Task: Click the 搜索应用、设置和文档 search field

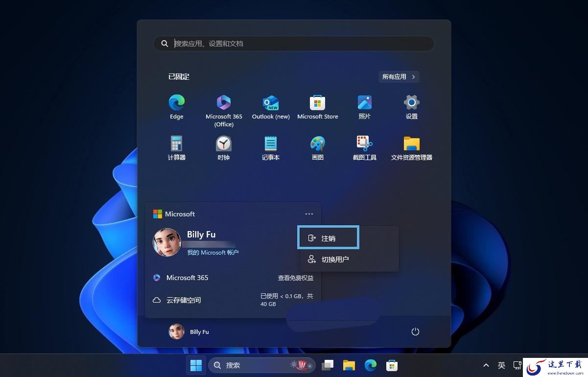Action: click(x=294, y=44)
